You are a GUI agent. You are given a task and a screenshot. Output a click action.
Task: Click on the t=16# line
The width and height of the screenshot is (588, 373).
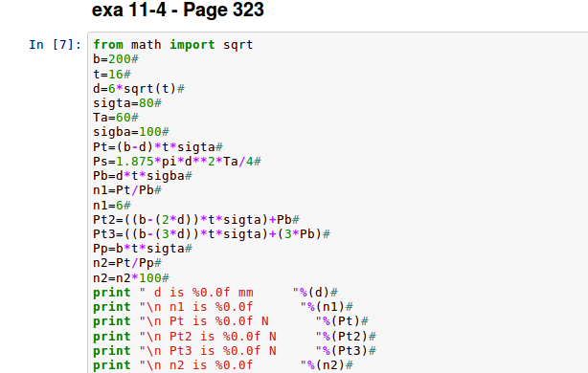coord(112,75)
